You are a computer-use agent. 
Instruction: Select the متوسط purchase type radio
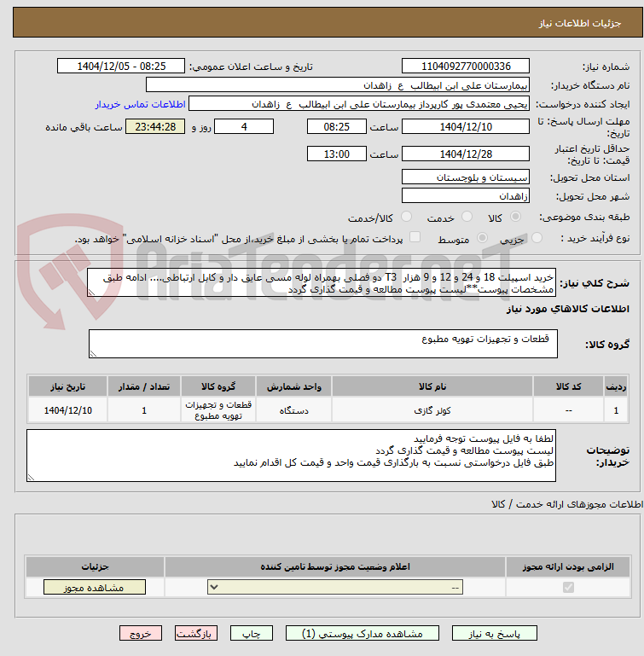coord(482,238)
